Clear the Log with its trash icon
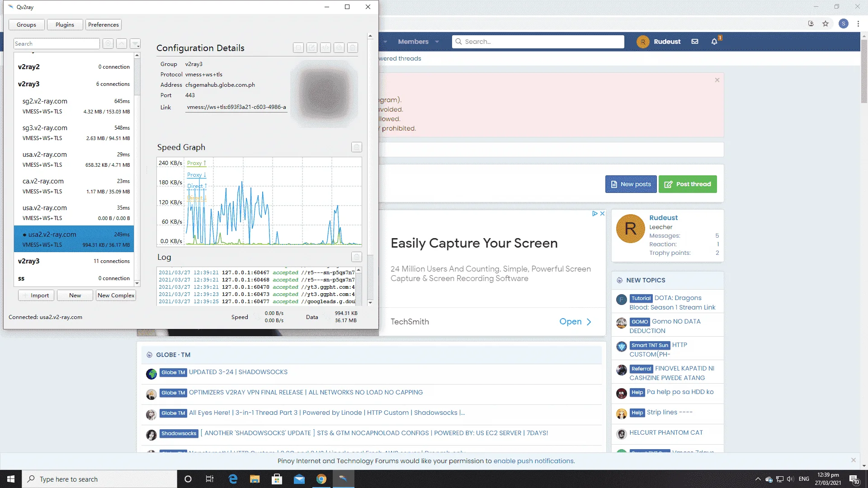The height and width of the screenshot is (488, 868). coord(357,257)
